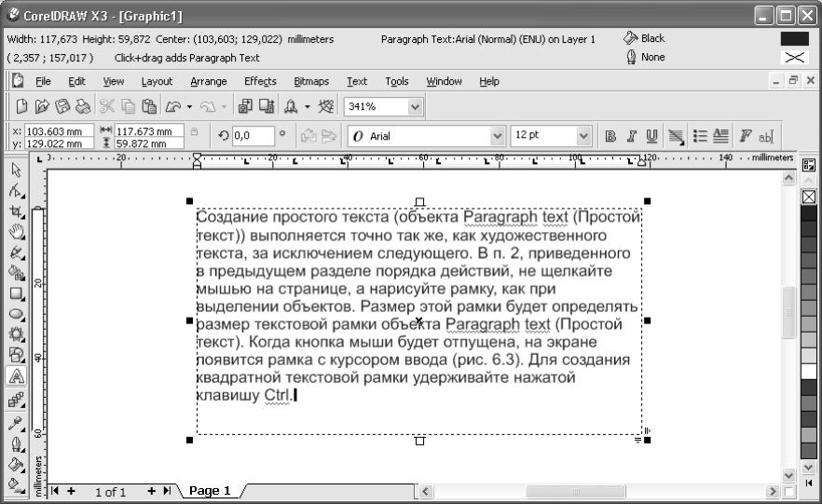Open the Tools menu
Viewport: 822px width, 504px height.
point(396,81)
